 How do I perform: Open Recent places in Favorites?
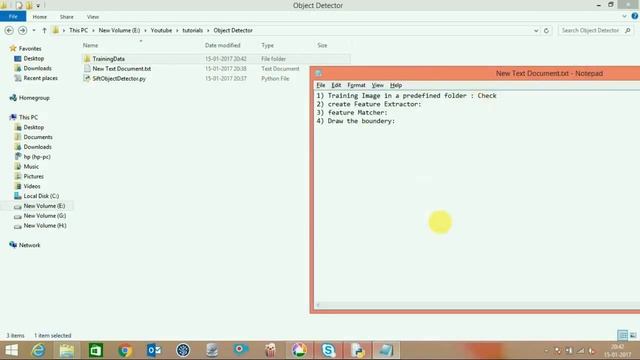pyautogui.click(x=40, y=78)
